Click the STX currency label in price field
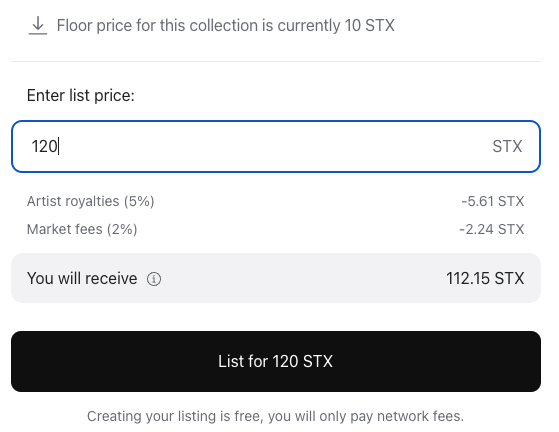This screenshot has height=432, width=559. [x=507, y=146]
